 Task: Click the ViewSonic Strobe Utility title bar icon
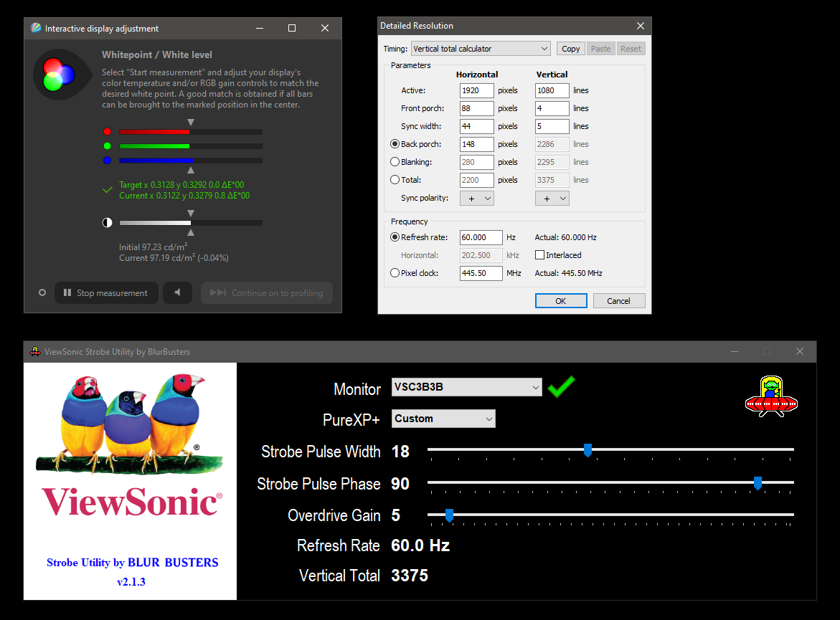pyautogui.click(x=34, y=351)
